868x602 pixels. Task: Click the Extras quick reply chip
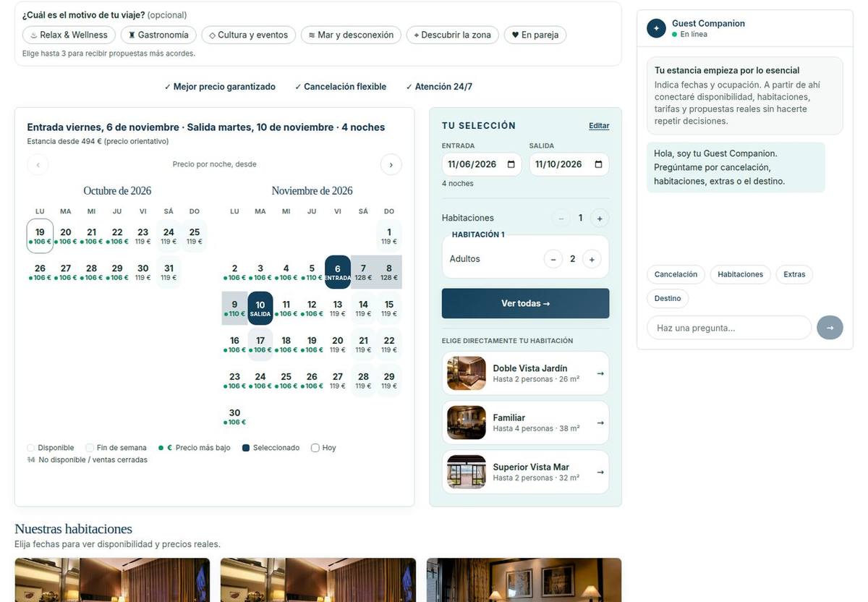click(794, 274)
